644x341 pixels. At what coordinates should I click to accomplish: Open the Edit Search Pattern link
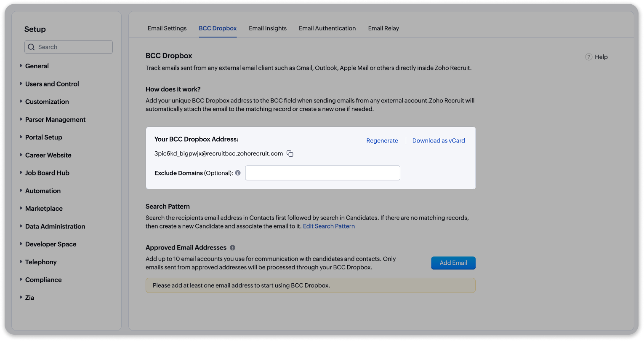click(x=329, y=226)
